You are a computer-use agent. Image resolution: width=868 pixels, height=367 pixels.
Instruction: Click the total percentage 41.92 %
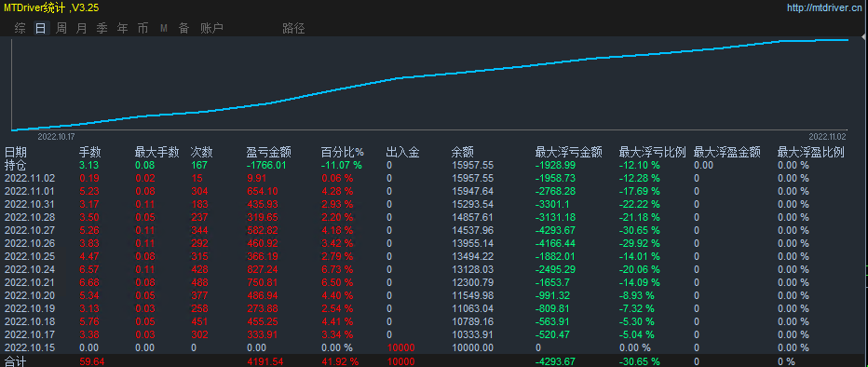pyautogui.click(x=339, y=361)
